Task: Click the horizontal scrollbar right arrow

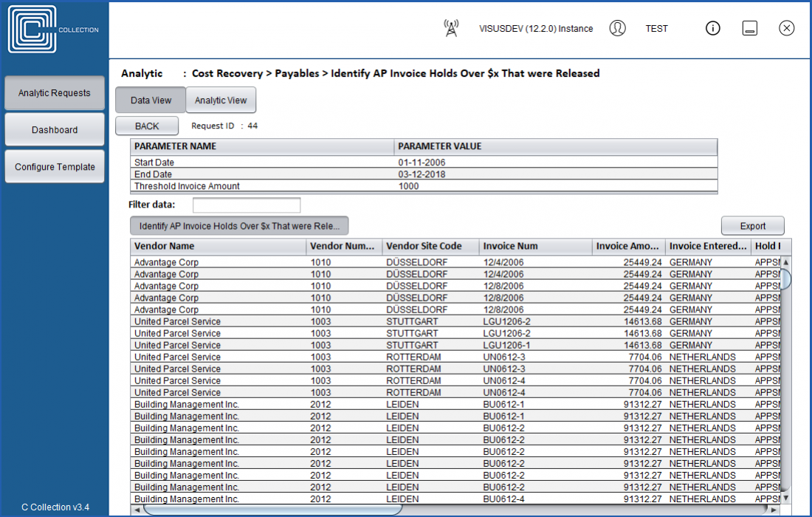Action: tap(774, 510)
